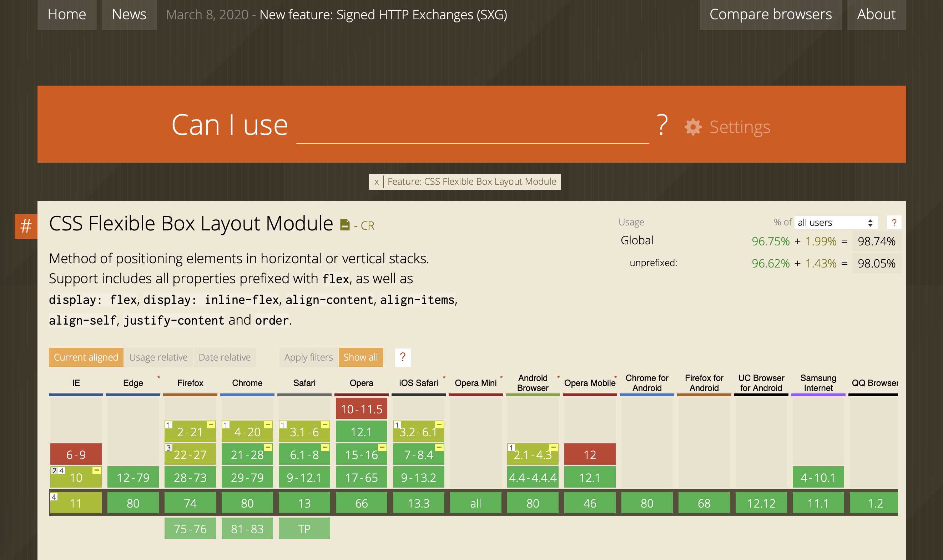Click the red question mark beside all users
This screenshot has height=560, width=943.
click(893, 223)
